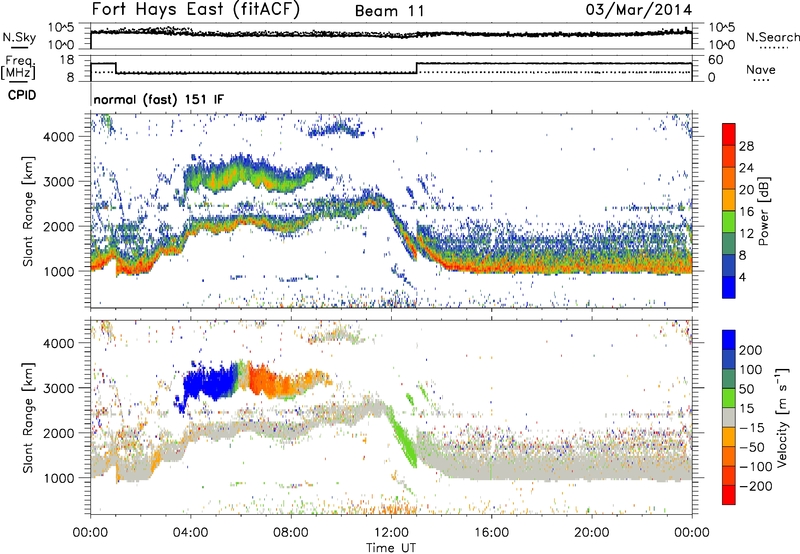Click the Slant Range label of velocity panel
800x554 pixels.
28,418
